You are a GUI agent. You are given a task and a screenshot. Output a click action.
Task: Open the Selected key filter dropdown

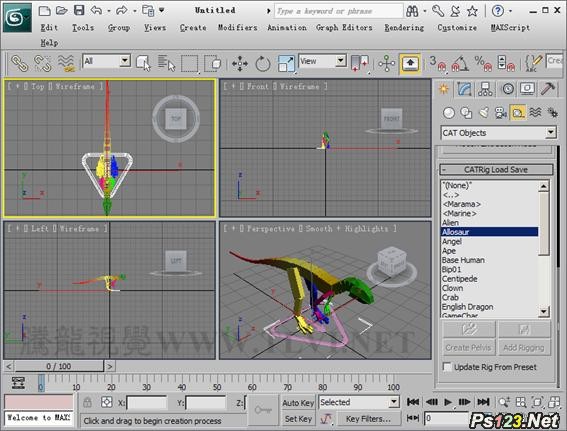pyautogui.click(x=359, y=402)
